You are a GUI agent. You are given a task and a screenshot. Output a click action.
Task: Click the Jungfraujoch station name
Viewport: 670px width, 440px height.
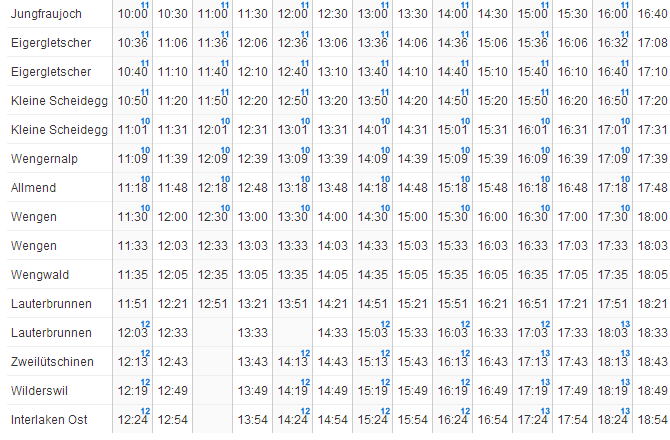click(x=46, y=14)
